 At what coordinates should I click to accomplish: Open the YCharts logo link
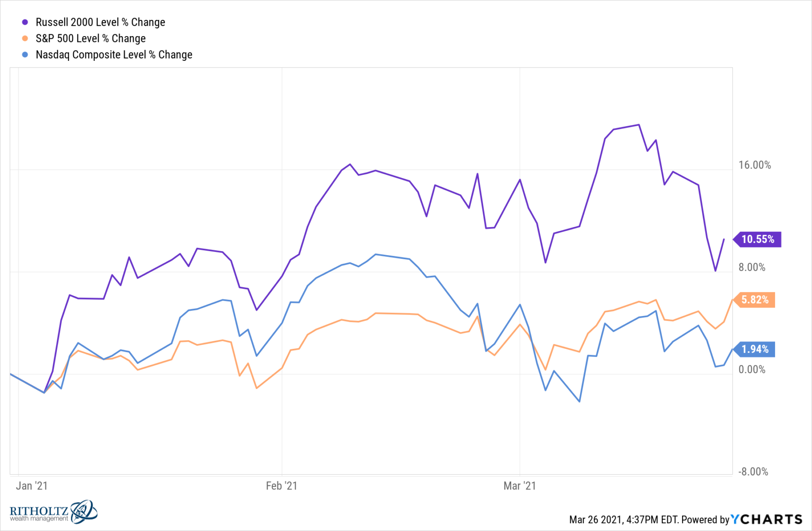pyautogui.click(x=766, y=519)
